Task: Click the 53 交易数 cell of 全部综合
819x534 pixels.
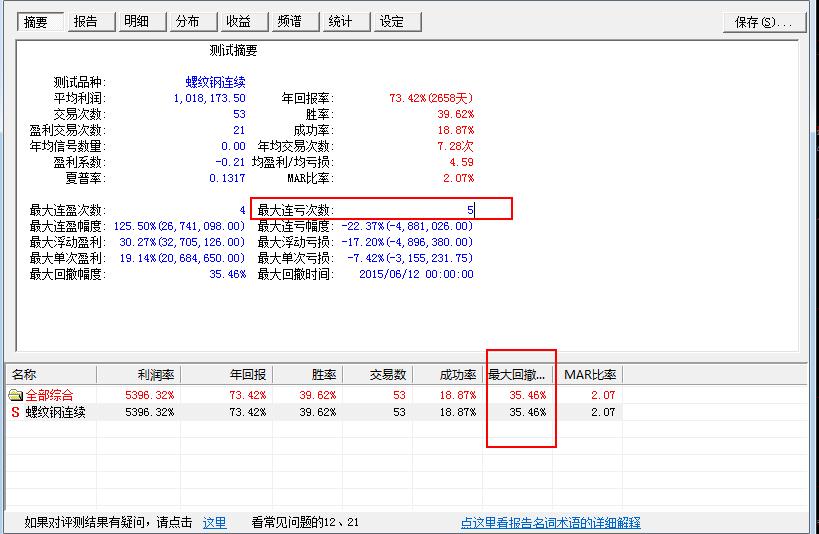Action: click(x=400, y=396)
